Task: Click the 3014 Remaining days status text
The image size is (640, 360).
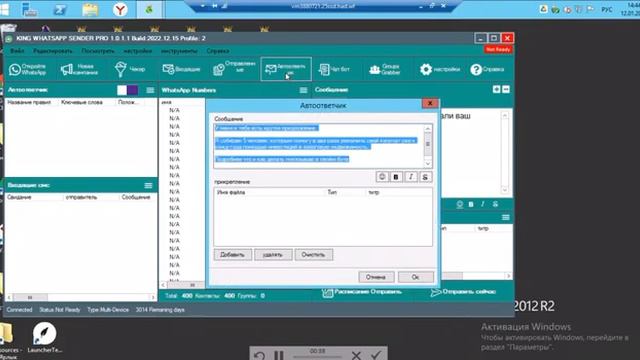Action: tap(160, 310)
